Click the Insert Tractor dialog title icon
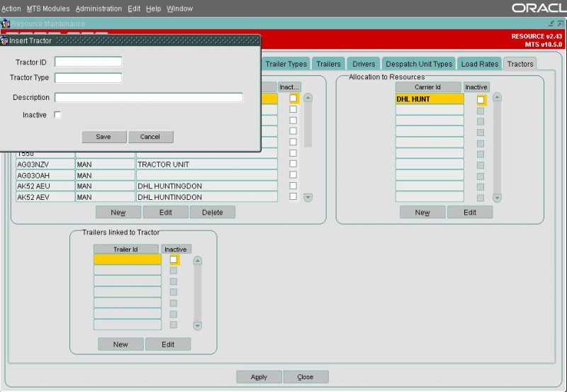The image size is (567, 392). (x=4, y=41)
